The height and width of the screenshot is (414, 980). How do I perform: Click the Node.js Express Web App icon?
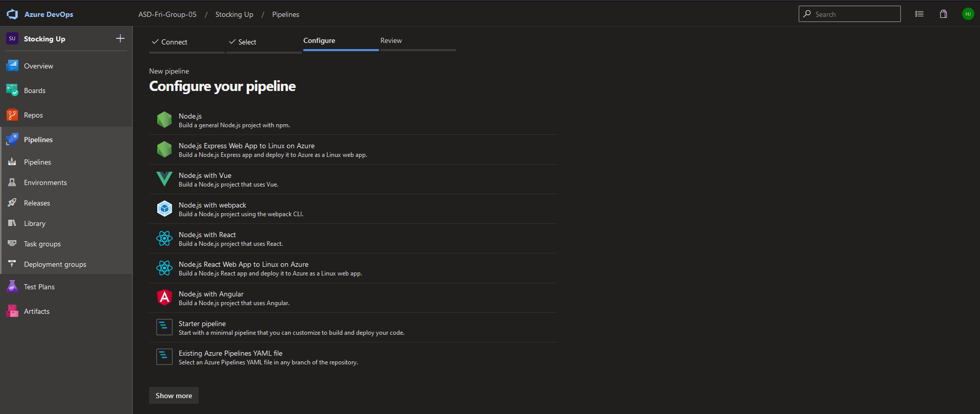pyautogui.click(x=164, y=149)
